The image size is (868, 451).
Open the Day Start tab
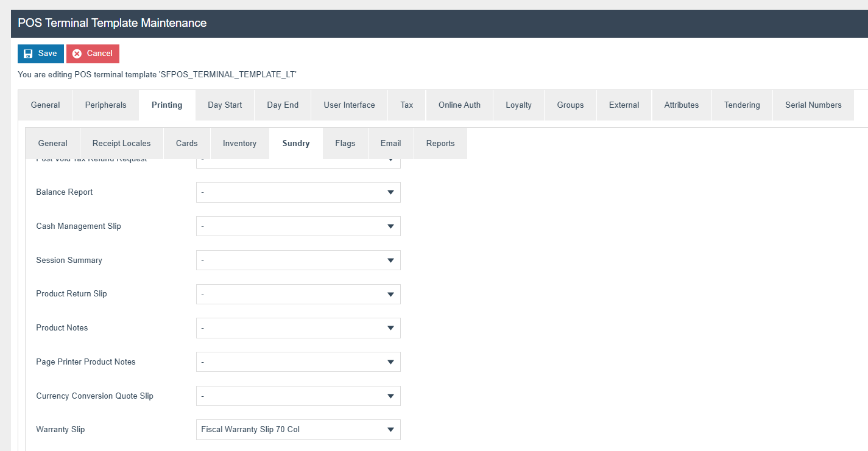click(225, 105)
